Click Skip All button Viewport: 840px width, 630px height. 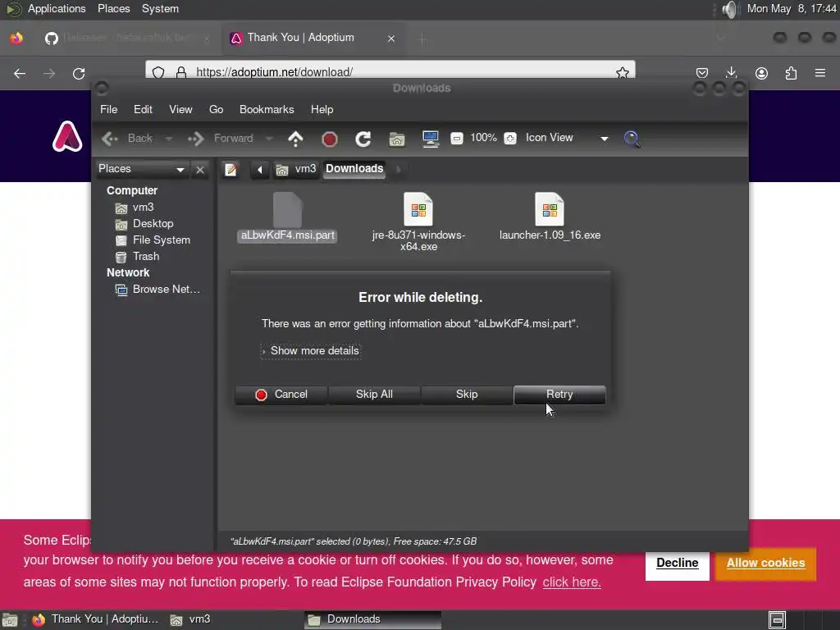tap(374, 395)
